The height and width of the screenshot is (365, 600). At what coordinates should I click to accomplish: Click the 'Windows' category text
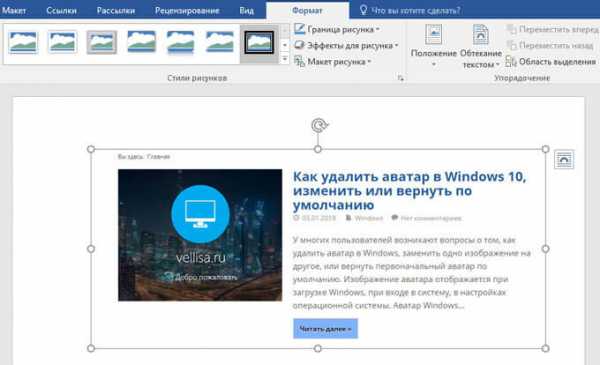[368, 218]
